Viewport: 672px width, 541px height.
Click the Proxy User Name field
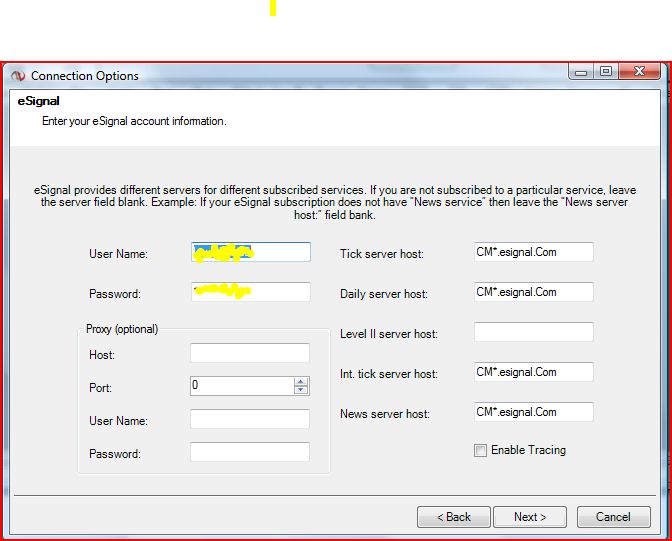click(x=250, y=419)
